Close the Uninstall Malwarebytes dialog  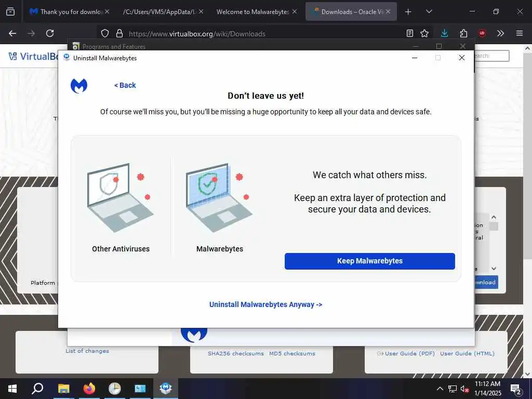pos(461,58)
